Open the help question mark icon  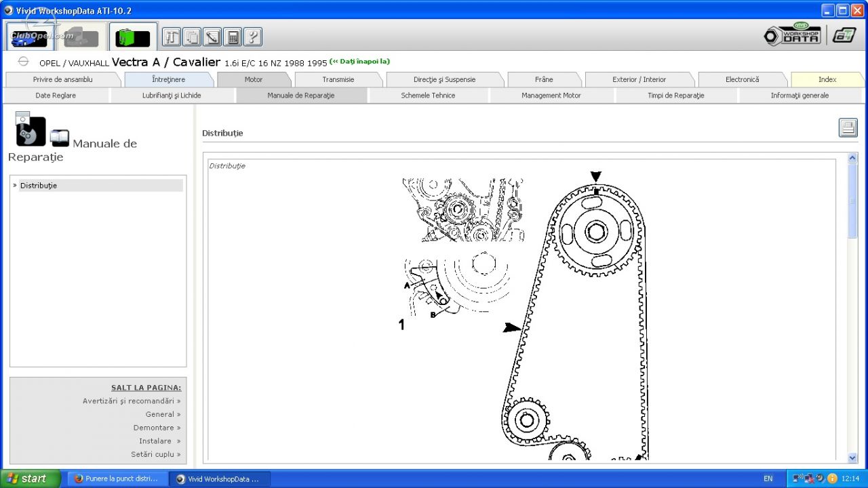click(253, 37)
